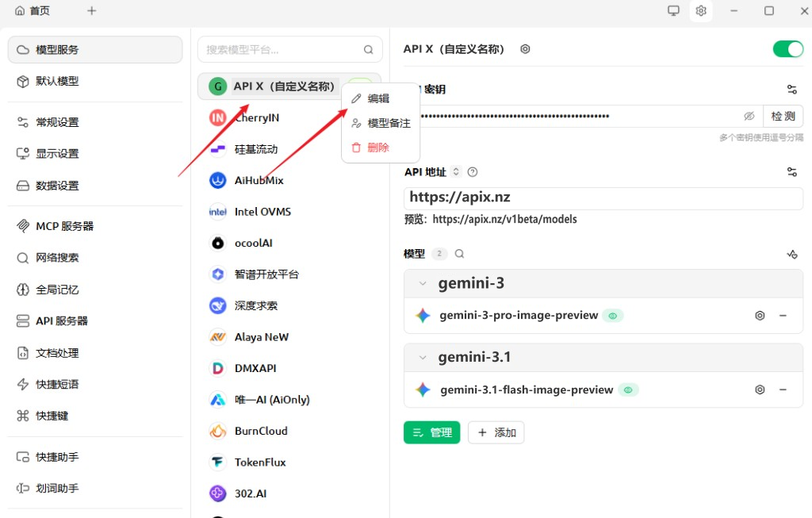The height and width of the screenshot is (518, 812).
Task: Click the vision tag on gemini-3-pro-image-preview
Action: tap(613, 316)
